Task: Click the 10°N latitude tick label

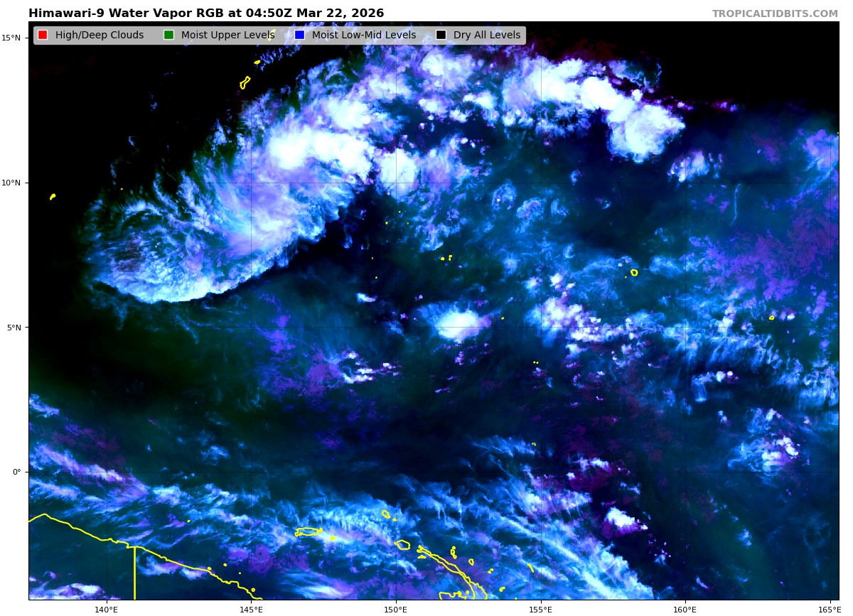Action: pos(14,183)
